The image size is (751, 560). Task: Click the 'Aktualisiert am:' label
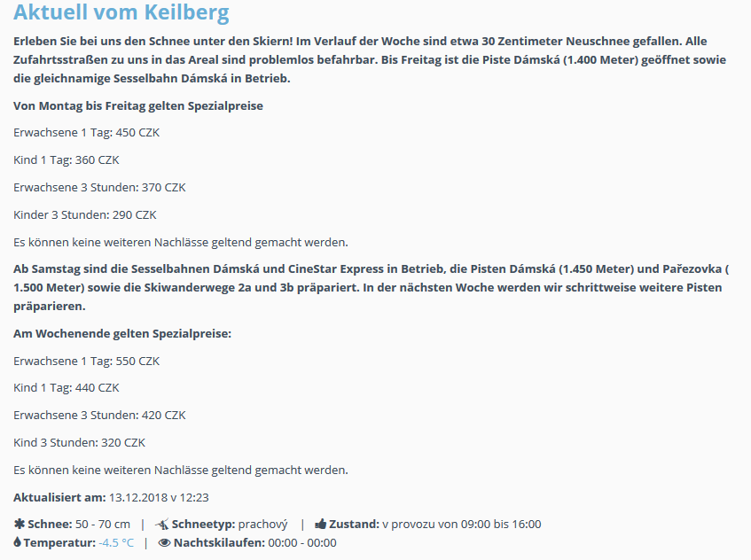pos(59,497)
